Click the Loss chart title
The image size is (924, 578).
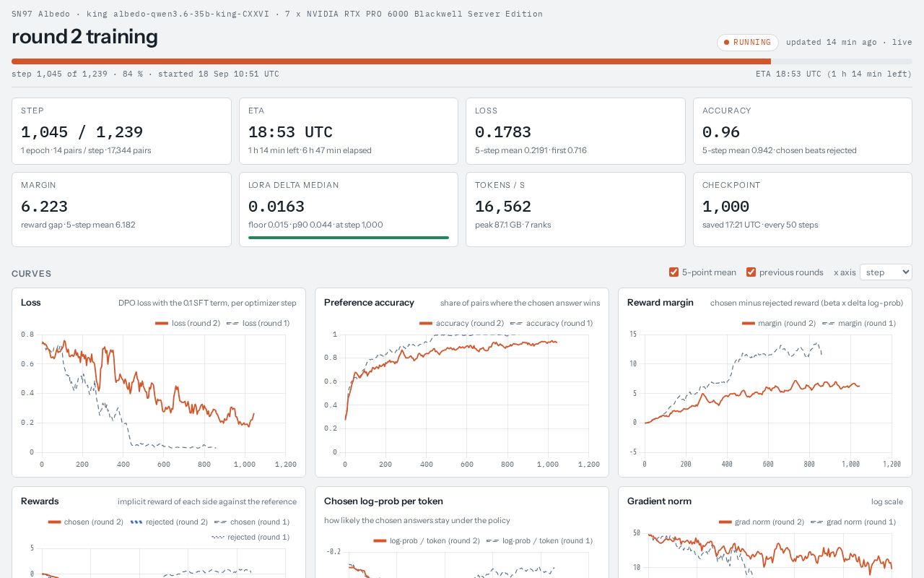coord(30,302)
